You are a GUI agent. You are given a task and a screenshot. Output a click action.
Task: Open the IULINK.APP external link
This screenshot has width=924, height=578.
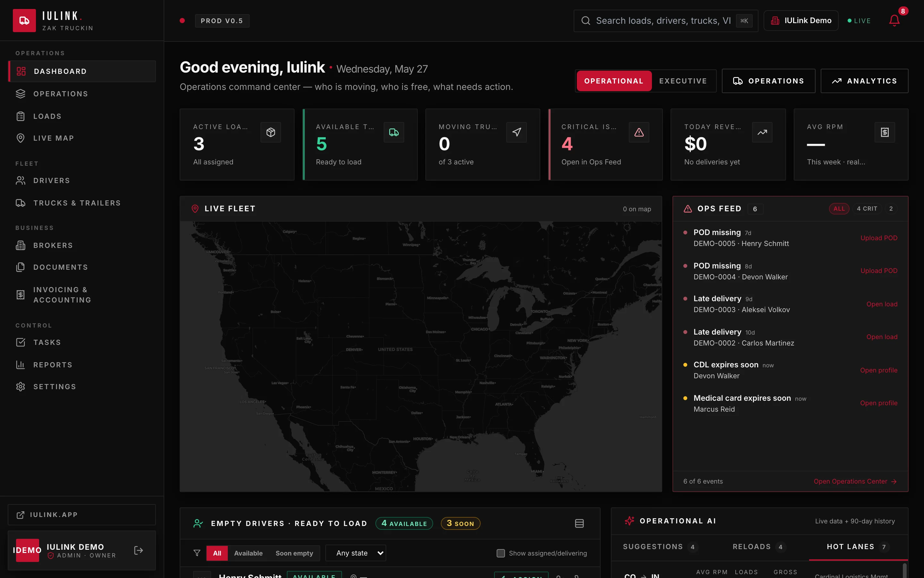[82, 514]
